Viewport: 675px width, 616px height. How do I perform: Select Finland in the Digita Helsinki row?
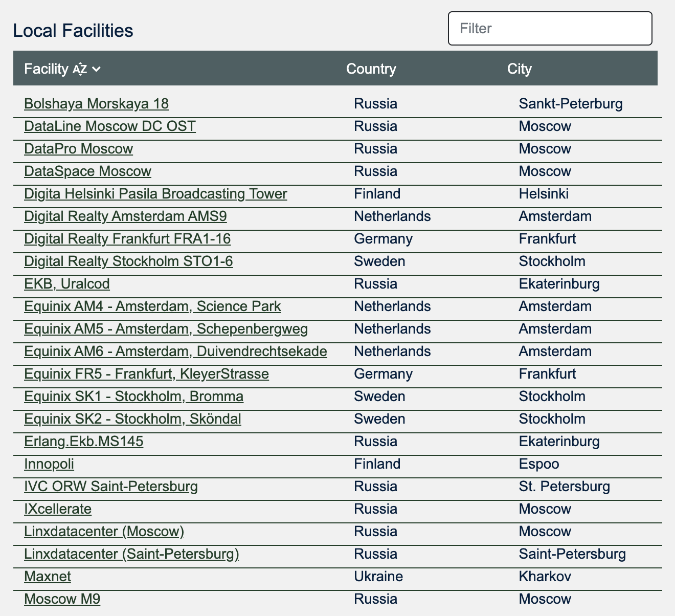377,194
